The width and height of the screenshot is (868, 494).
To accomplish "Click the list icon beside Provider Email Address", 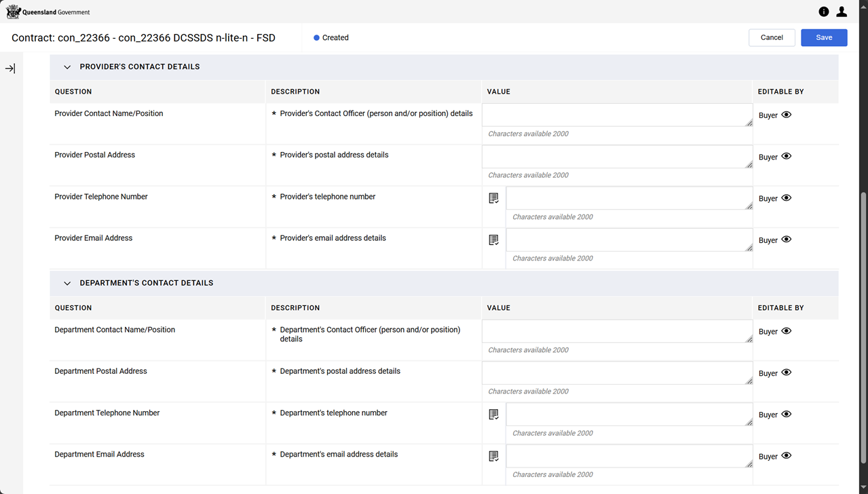I will click(493, 240).
